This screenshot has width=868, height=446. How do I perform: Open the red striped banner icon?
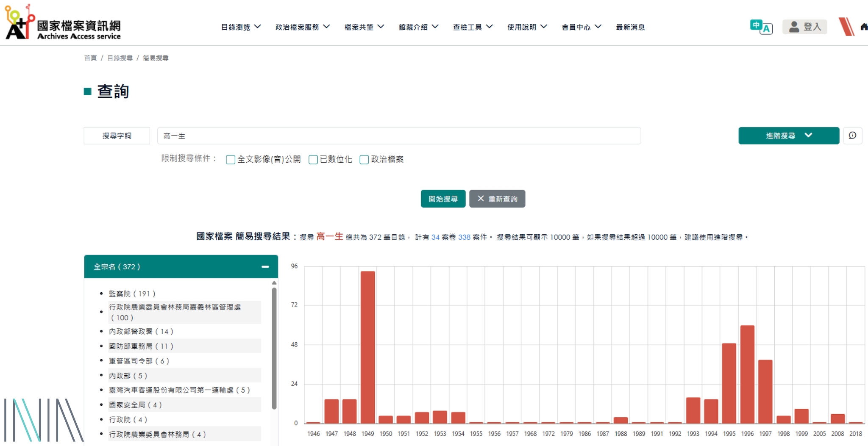(846, 26)
